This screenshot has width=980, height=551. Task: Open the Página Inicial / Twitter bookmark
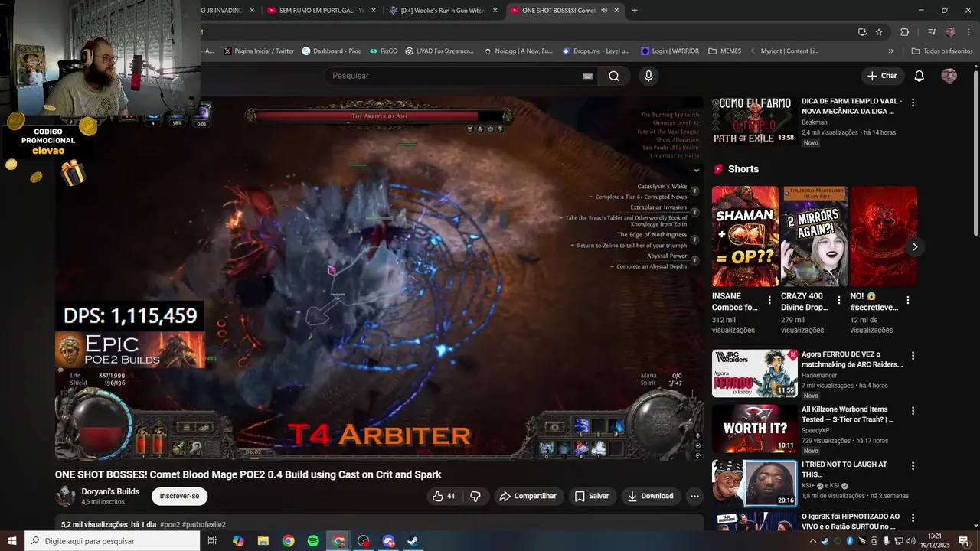(258, 51)
